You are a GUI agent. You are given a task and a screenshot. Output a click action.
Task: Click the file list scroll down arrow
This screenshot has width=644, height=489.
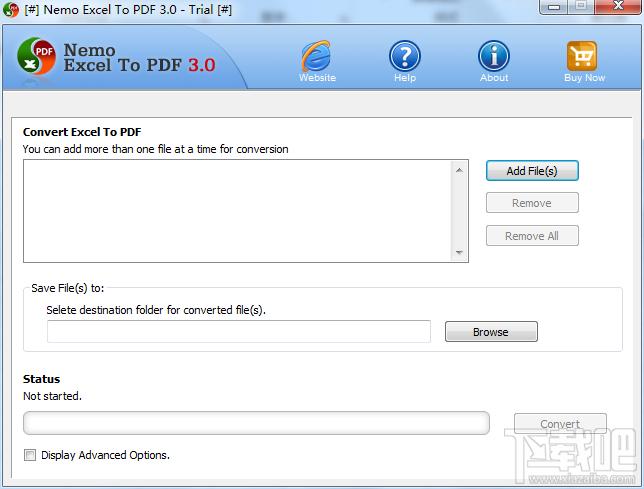click(x=459, y=252)
